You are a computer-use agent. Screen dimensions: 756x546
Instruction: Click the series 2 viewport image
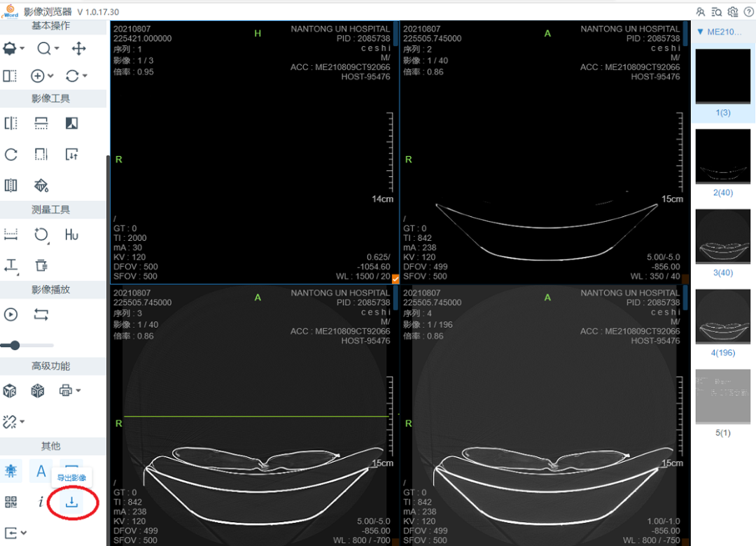545,153
